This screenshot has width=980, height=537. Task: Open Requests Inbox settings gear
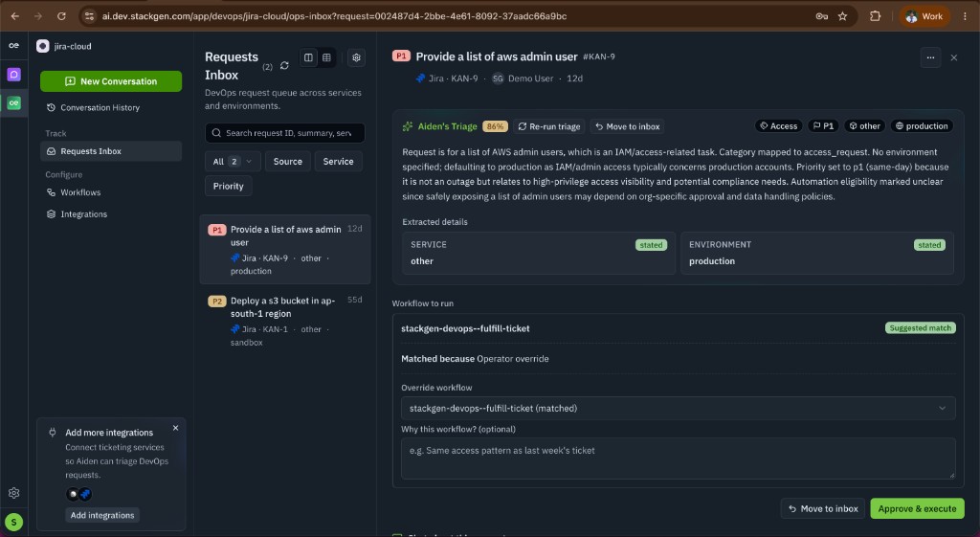coord(356,57)
